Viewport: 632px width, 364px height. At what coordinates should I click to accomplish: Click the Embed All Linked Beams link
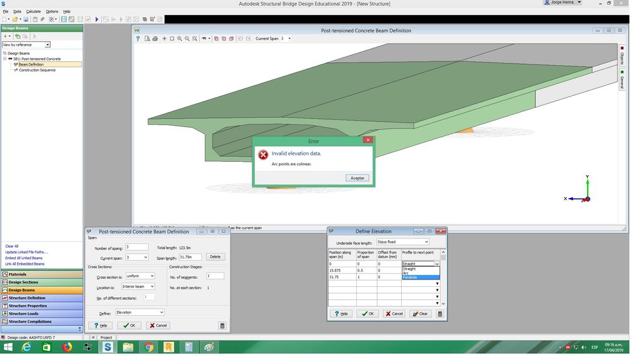[24, 258]
